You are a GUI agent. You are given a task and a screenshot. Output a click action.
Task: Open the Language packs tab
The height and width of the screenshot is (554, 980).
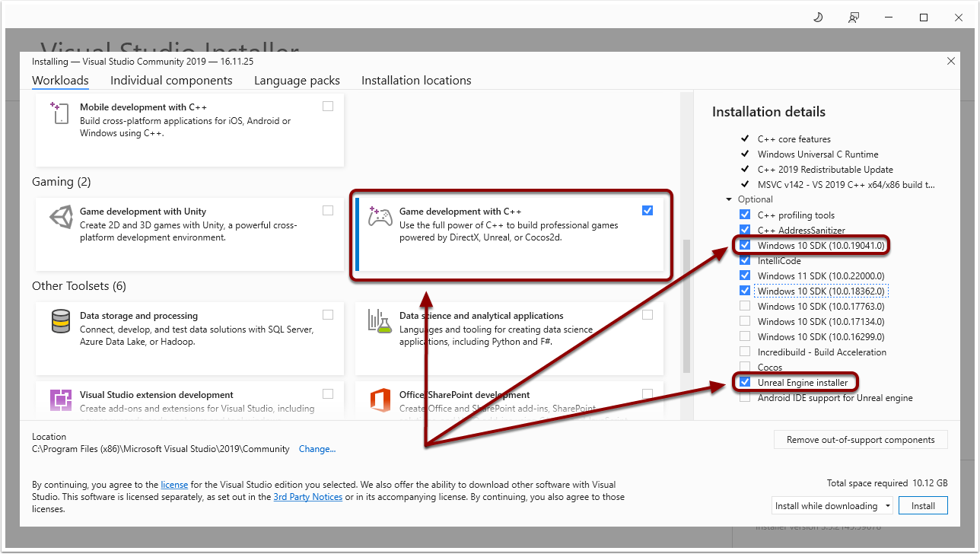[297, 81]
